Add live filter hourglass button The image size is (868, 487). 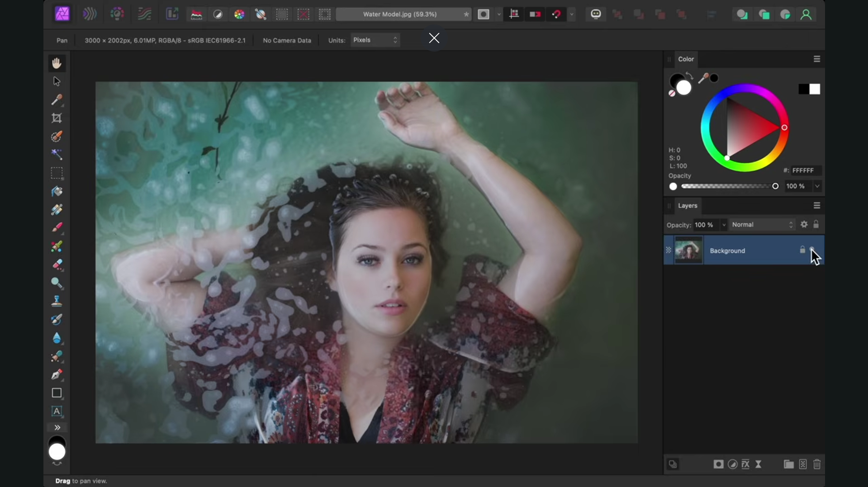759,464
